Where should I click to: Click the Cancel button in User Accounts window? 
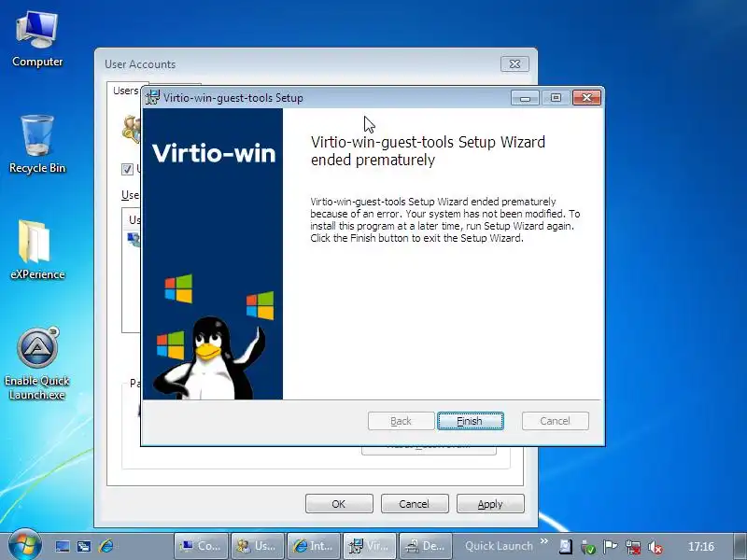[415, 504]
